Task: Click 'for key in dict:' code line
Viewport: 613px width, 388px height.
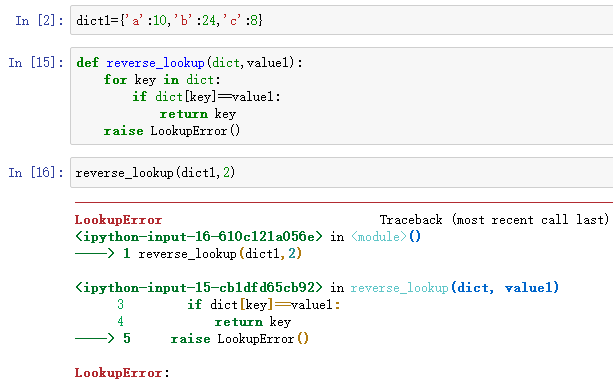Action: pyautogui.click(x=162, y=80)
